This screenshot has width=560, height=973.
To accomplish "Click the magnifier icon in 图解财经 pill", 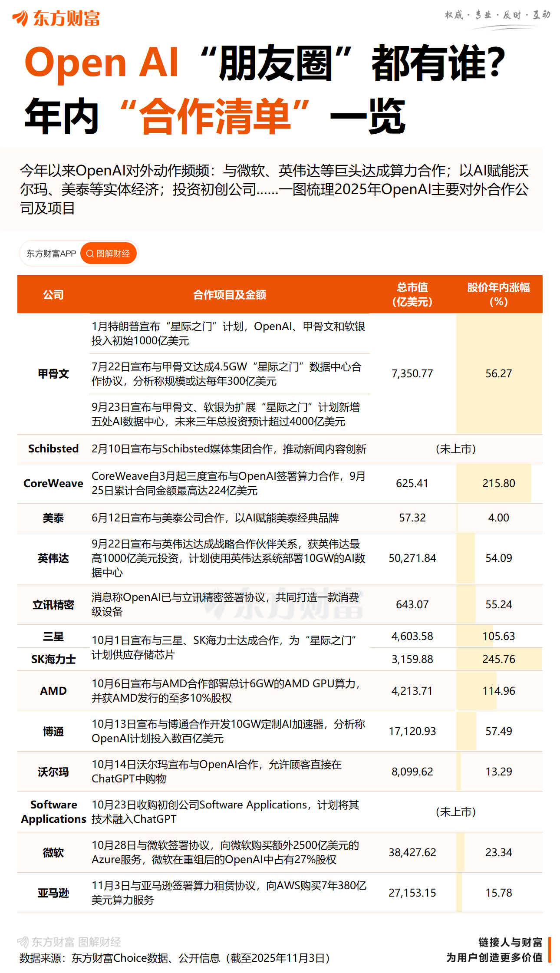I will (x=90, y=254).
